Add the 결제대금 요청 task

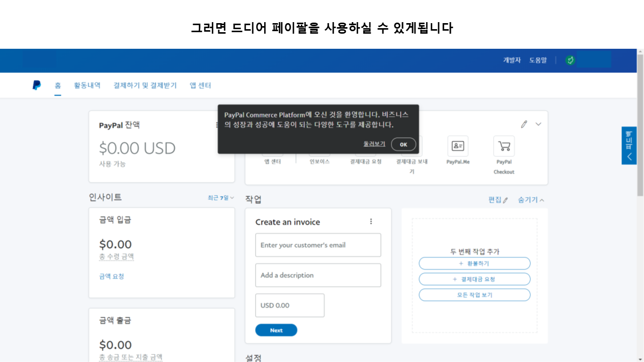[x=474, y=279]
